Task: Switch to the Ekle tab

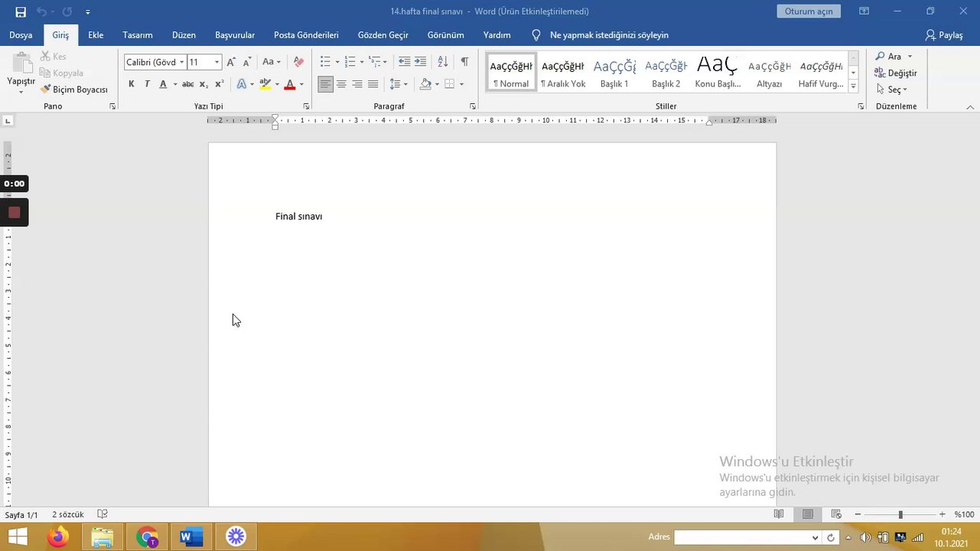Action: point(96,35)
